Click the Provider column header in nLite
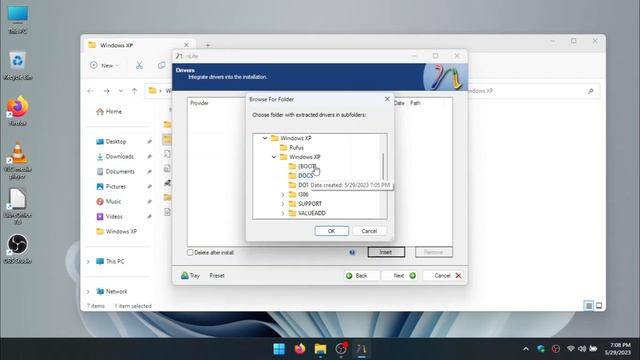 (x=199, y=103)
